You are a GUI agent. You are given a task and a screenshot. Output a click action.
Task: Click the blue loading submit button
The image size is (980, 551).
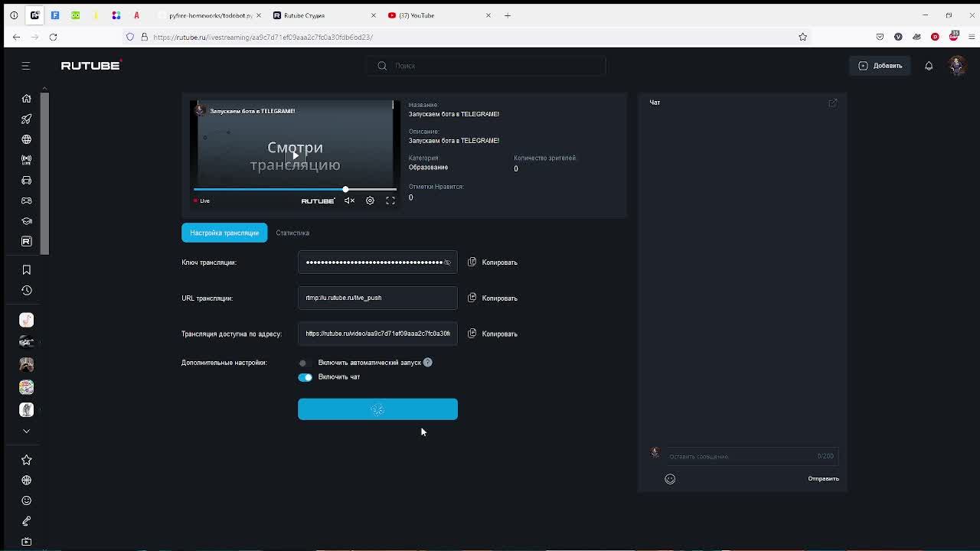[x=377, y=409]
